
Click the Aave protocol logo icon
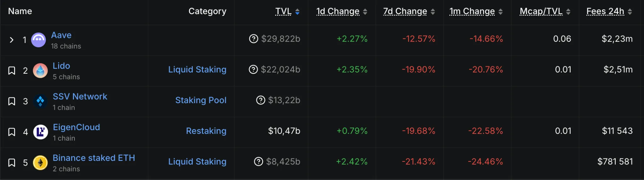pyautogui.click(x=38, y=40)
